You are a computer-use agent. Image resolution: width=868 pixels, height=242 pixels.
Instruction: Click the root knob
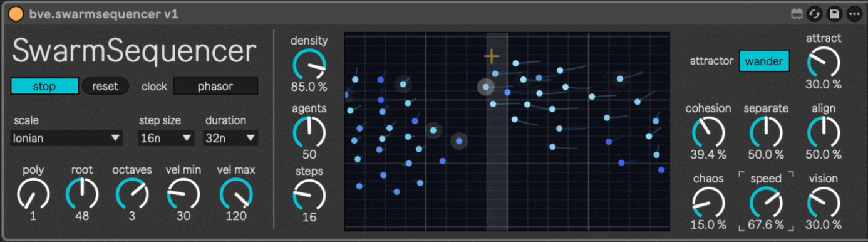[82, 194]
